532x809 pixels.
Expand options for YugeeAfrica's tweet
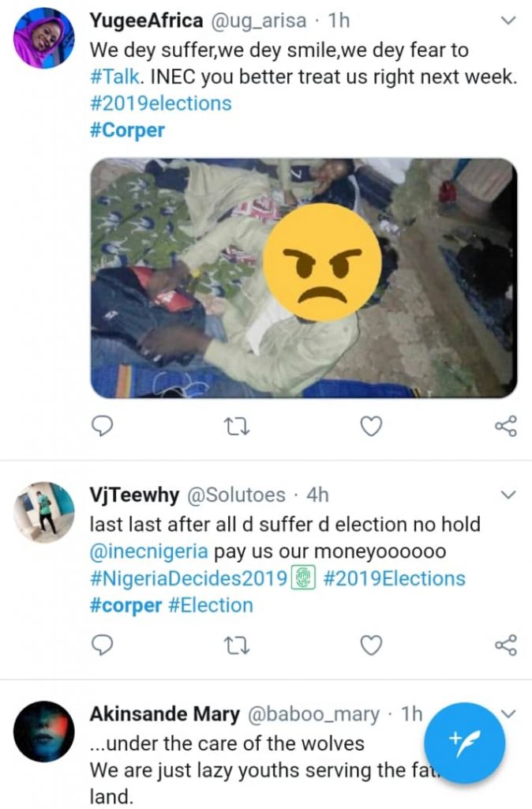[x=509, y=21]
